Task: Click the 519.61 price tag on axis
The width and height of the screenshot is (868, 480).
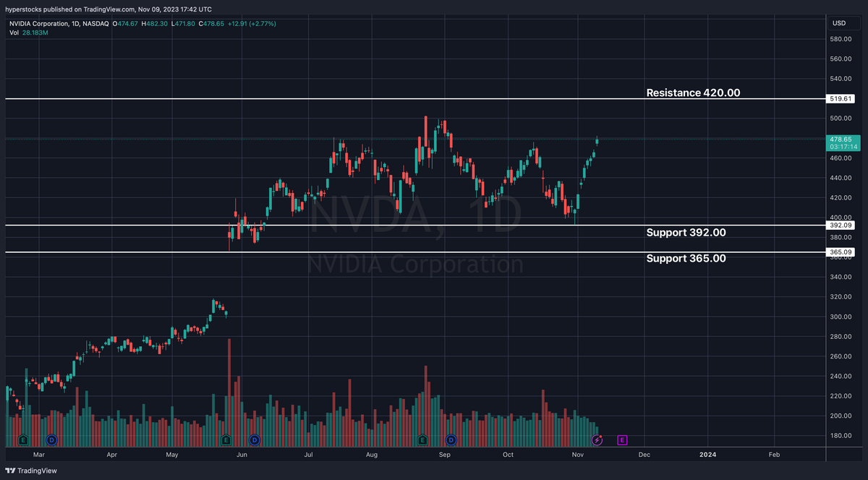Action: [x=840, y=98]
